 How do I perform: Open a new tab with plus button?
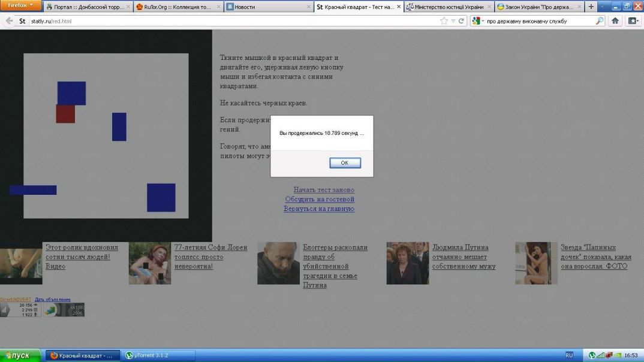click(x=591, y=7)
